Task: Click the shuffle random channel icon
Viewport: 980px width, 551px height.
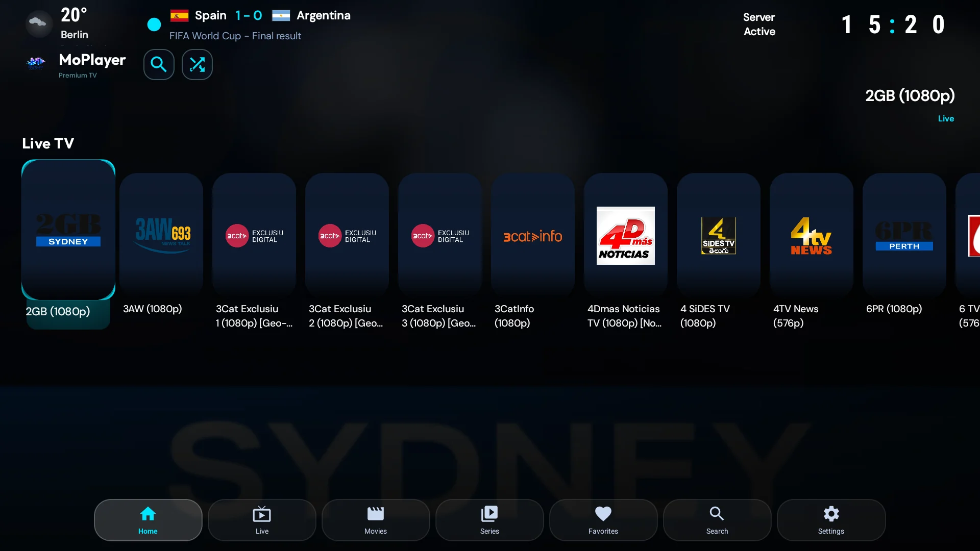Action: (x=197, y=65)
